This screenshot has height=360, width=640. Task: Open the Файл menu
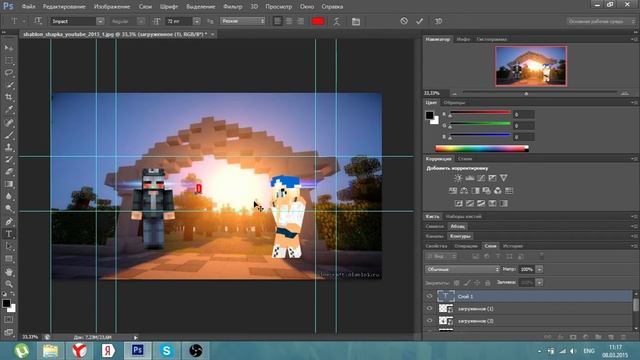pos(28,7)
